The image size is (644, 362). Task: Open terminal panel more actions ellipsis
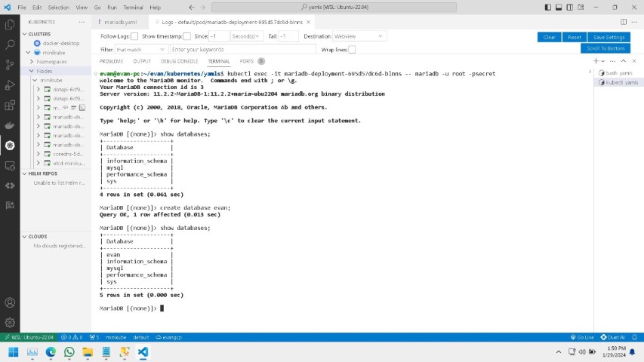(x=613, y=61)
